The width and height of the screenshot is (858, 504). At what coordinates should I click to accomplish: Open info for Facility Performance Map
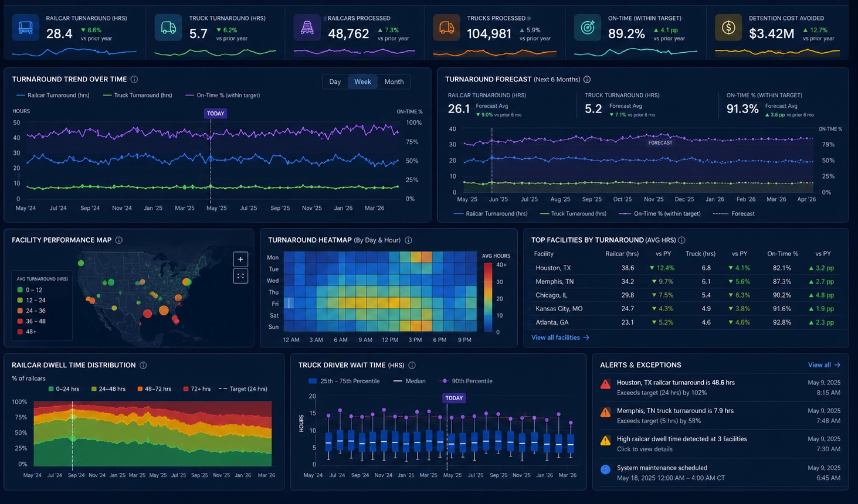tap(119, 240)
